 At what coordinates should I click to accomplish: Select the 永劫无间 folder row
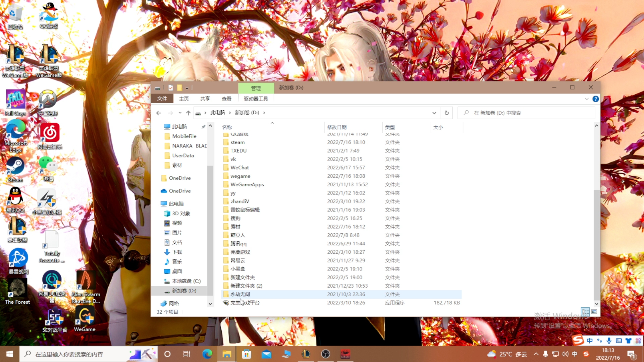coord(341,294)
